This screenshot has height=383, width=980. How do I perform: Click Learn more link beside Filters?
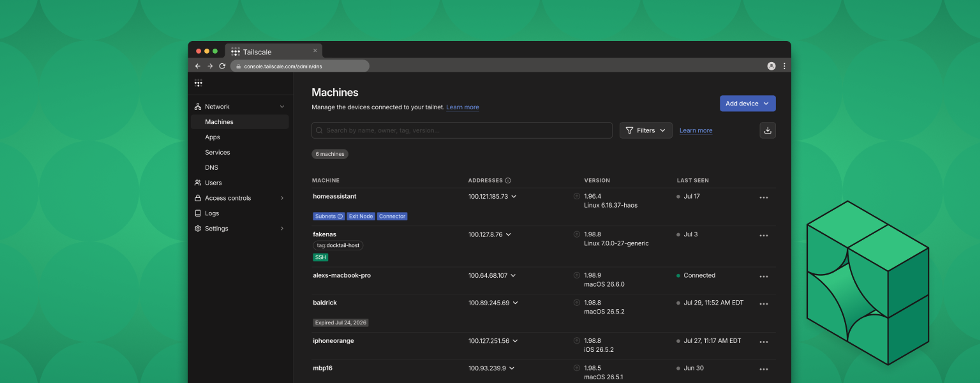(695, 130)
